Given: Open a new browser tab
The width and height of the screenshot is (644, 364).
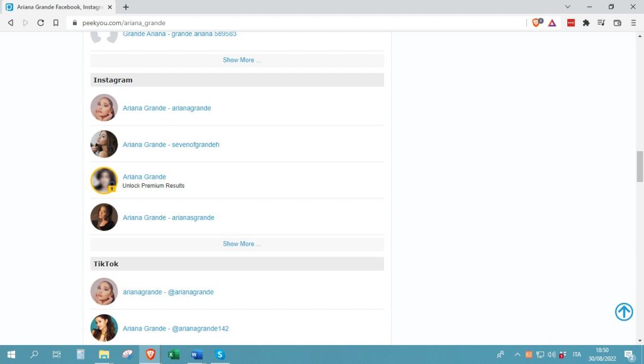Looking at the screenshot, I should [x=126, y=7].
